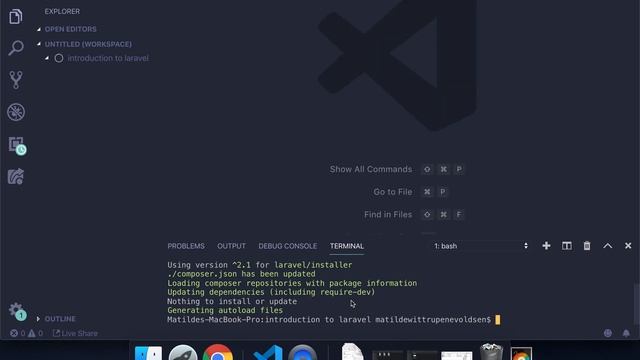Image resolution: width=640 pixels, height=360 pixels.
Task: Click the Explorer panel title
Action: (62, 11)
